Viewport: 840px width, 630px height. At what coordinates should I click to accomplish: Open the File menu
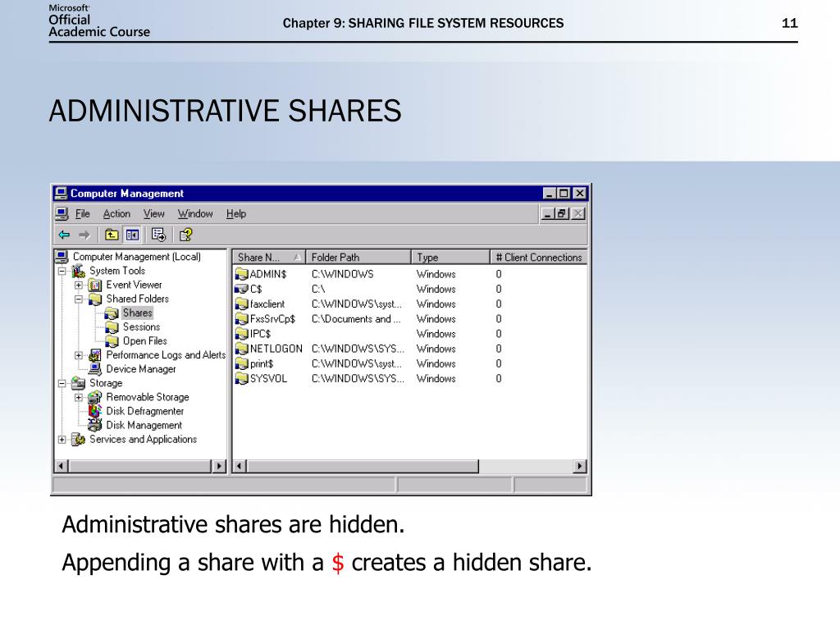[x=83, y=214]
